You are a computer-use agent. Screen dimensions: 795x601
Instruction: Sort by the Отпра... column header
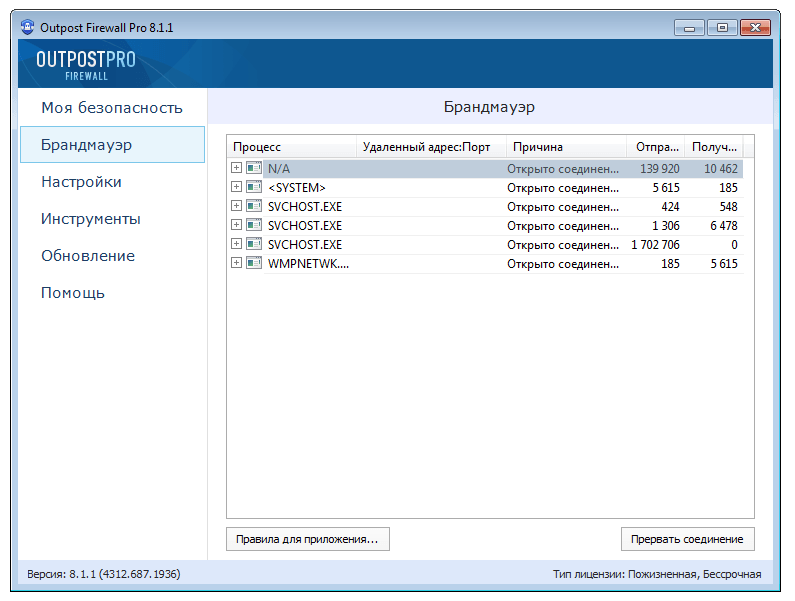tap(656, 147)
